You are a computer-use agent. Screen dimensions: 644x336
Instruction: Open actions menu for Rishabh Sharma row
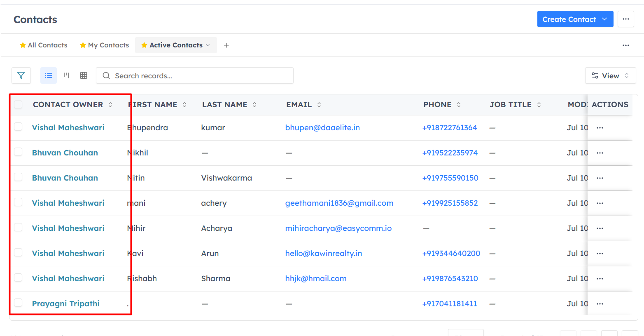pyautogui.click(x=600, y=279)
